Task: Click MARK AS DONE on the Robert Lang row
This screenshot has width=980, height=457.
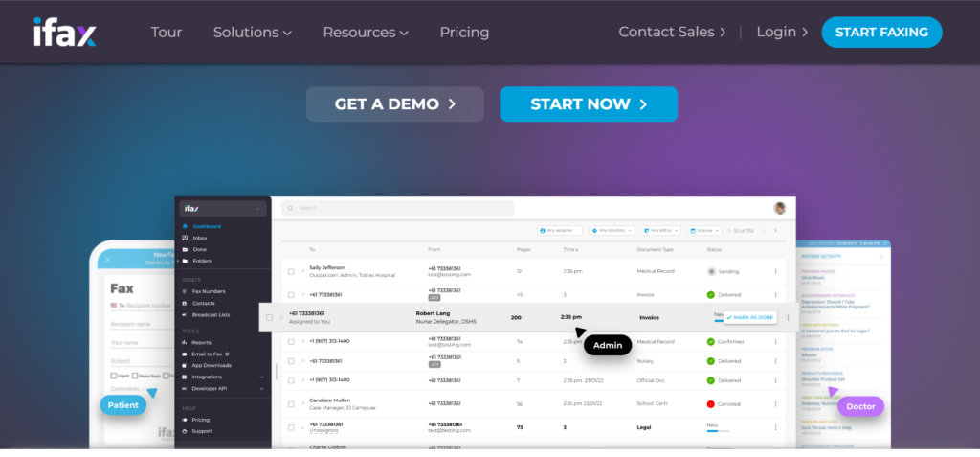Action: click(750, 317)
